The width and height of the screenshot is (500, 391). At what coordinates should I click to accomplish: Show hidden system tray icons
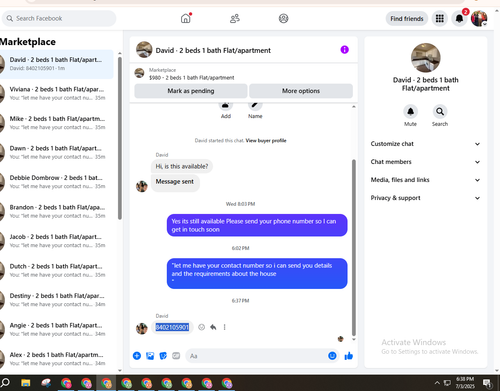437,383
